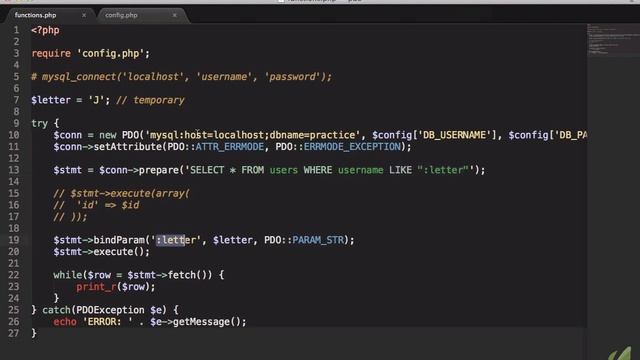Click line number 9 in gutter
The width and height of the screenshot is (640, 360).
[16, 123]
